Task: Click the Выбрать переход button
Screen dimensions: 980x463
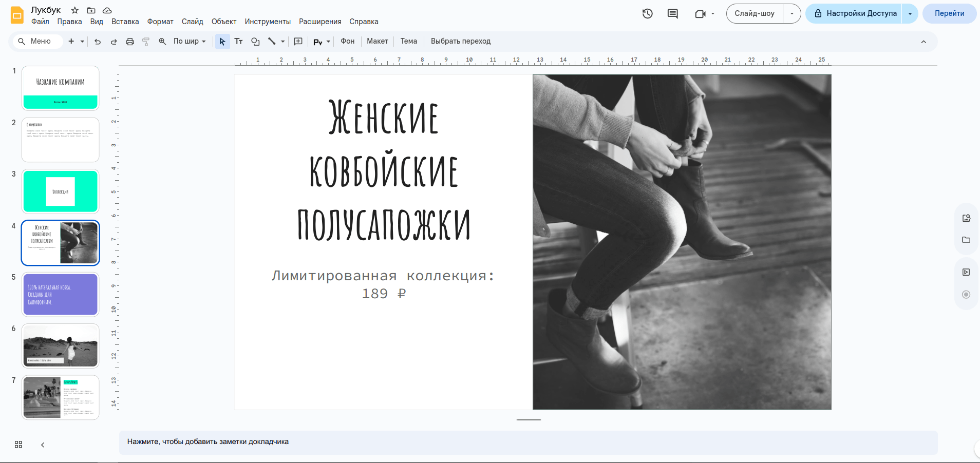Action: tap(460, 42)
